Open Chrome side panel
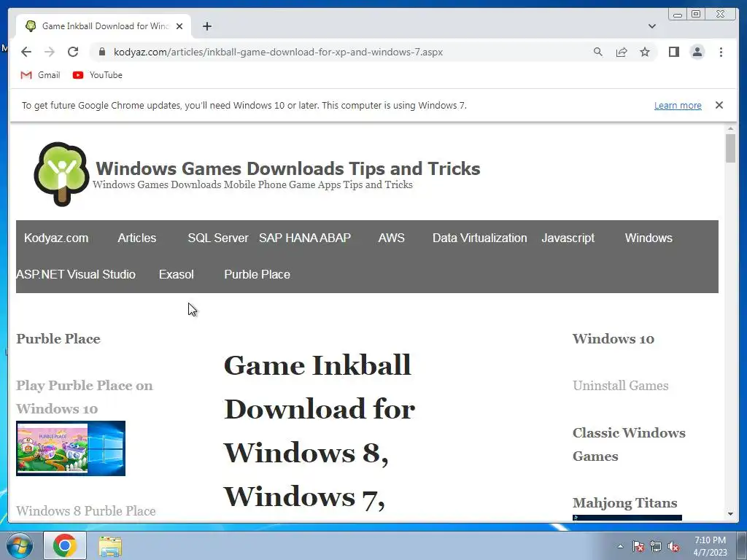Image resolution: width=747 pixels, height=560 pixels. pos(673,52)
